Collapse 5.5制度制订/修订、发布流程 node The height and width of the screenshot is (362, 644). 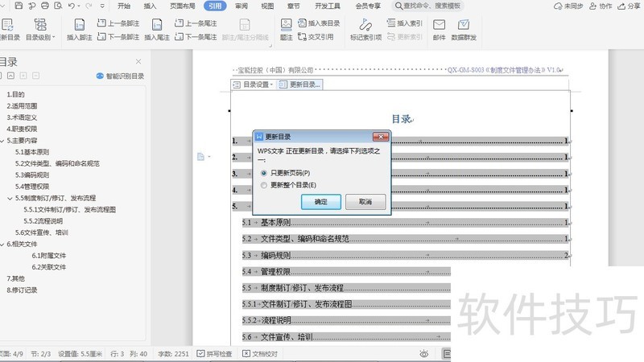10,198
